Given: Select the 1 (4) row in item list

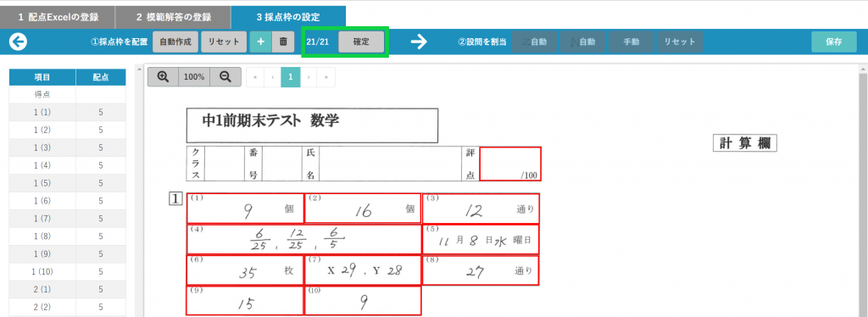Looking at the screenshot, I should [x=68, y=165].
